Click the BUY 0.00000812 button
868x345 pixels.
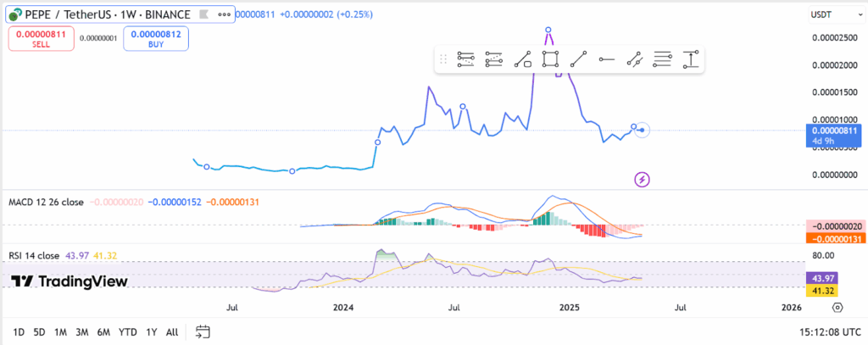coord(156,39)
